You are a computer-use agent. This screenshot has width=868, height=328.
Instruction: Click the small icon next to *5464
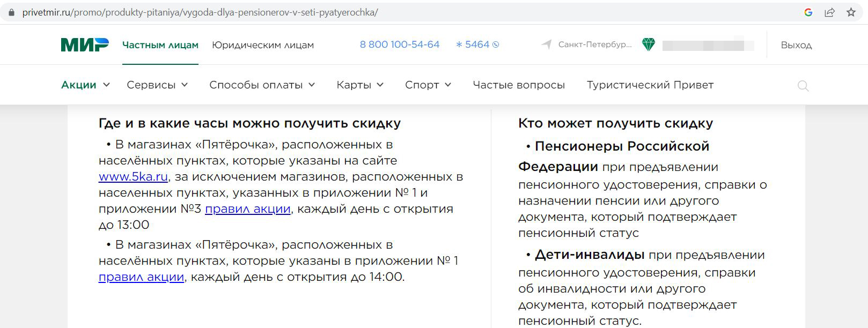496,45
